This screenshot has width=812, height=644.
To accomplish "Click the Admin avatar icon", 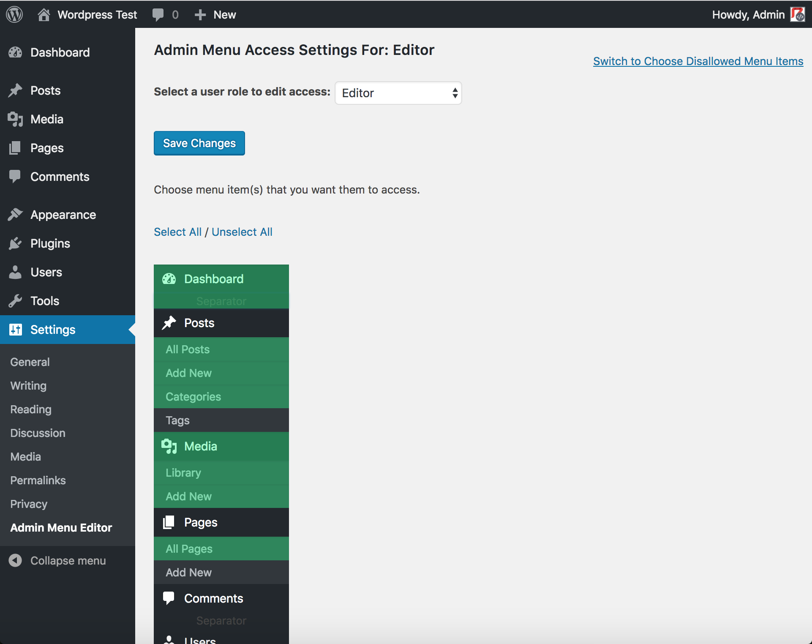I will (798, 14).
